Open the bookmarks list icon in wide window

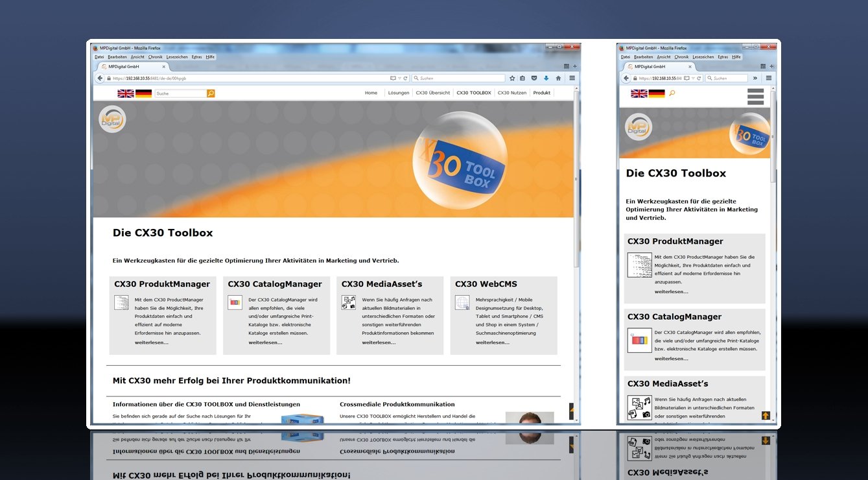coord(522,78)
